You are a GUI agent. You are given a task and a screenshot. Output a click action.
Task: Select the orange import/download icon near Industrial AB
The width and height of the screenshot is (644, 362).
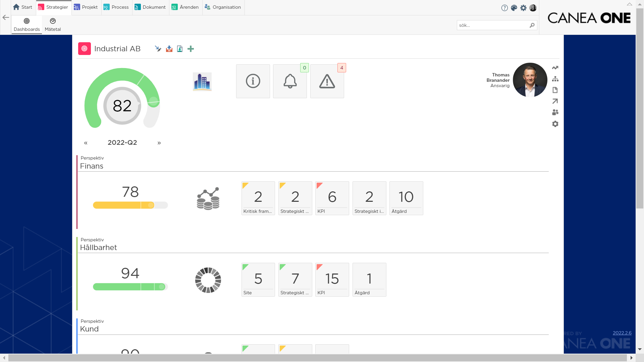(x=169, y=49)
